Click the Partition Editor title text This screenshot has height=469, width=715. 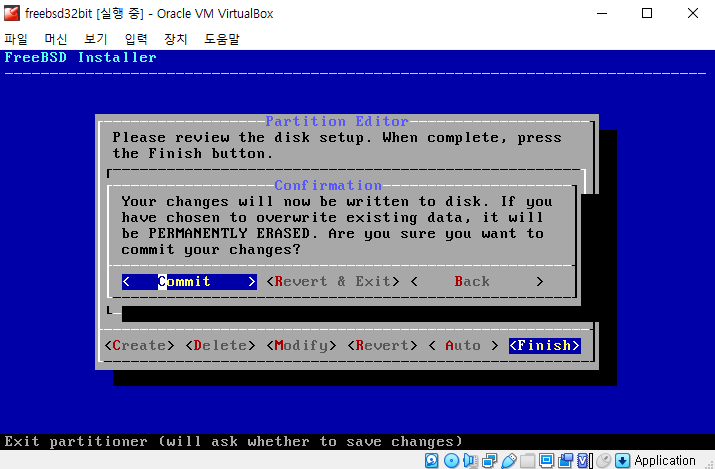[337, 121]
